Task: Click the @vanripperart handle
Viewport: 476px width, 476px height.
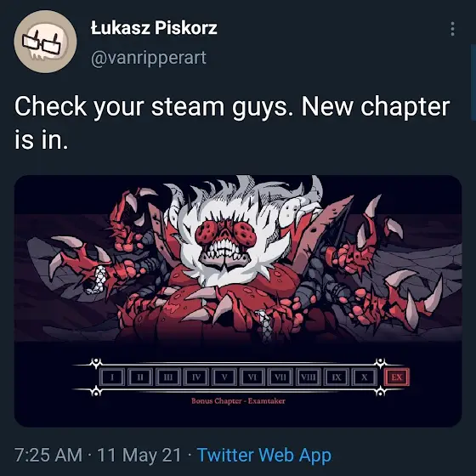Action: 149,58
